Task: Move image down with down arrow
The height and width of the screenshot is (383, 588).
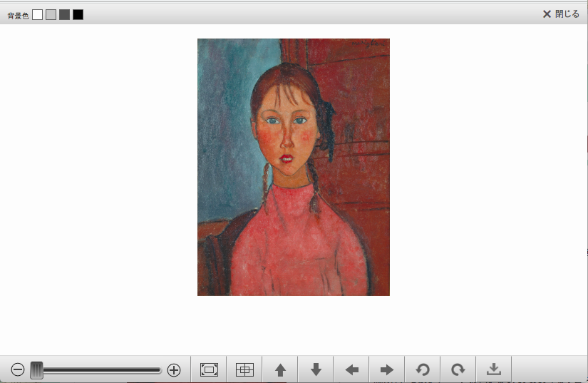Action: pyautogui.click(x=316, y=370)
